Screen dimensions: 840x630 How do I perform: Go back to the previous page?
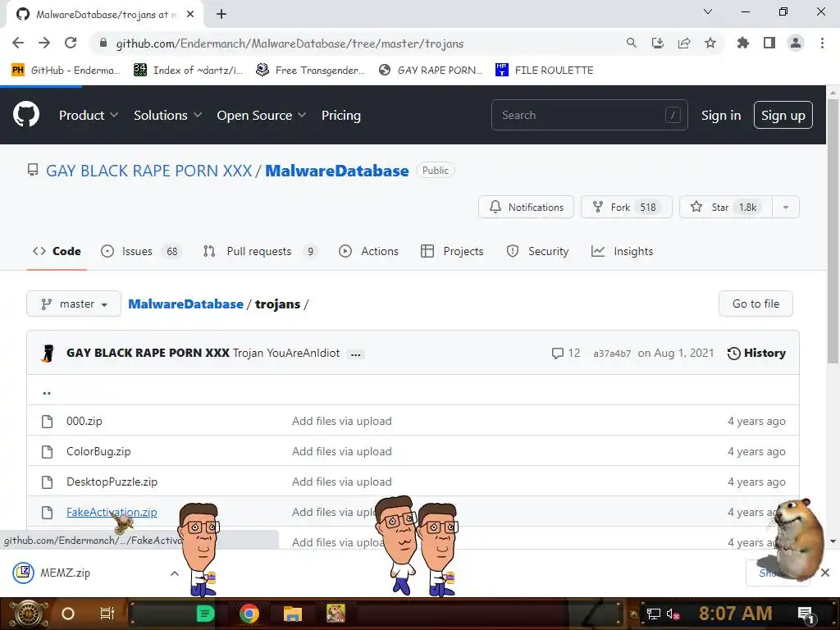(18, 43)
